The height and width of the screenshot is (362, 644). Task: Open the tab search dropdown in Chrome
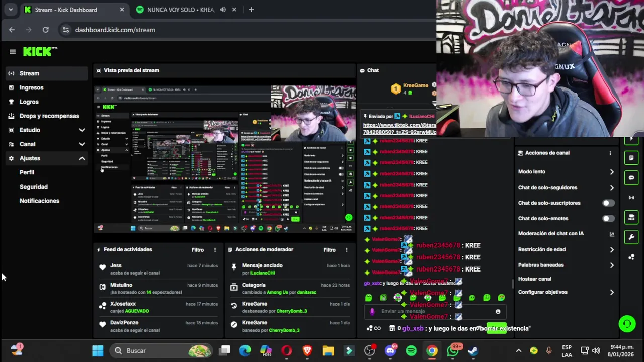point(11,10)
